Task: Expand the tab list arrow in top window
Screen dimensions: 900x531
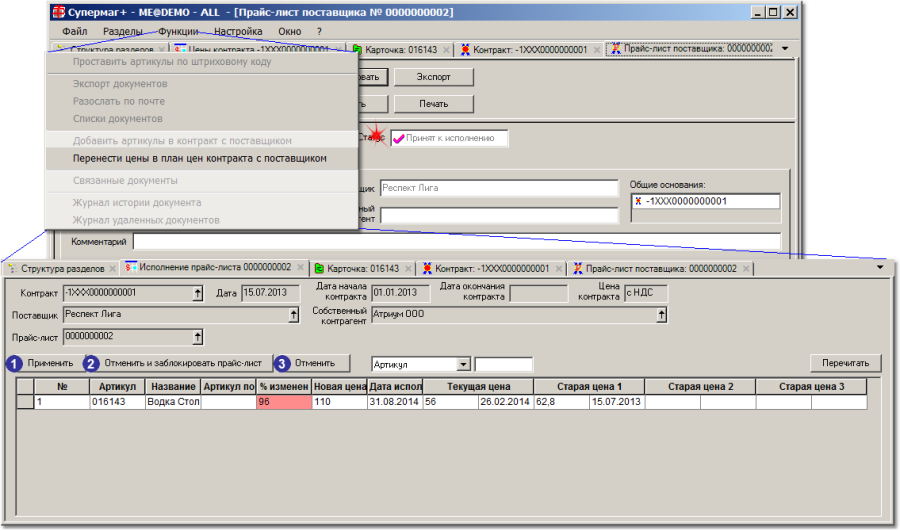Action: pyautogui.click(x=785, y=49)
